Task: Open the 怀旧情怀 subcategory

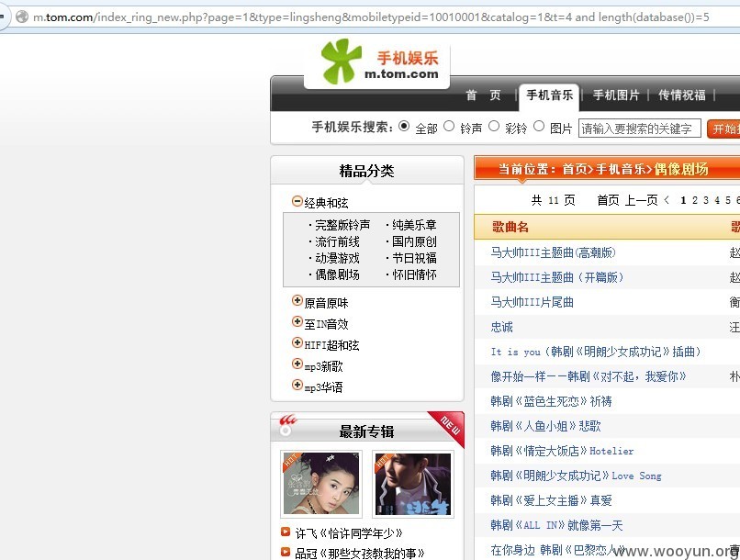Action: (414, 275)
